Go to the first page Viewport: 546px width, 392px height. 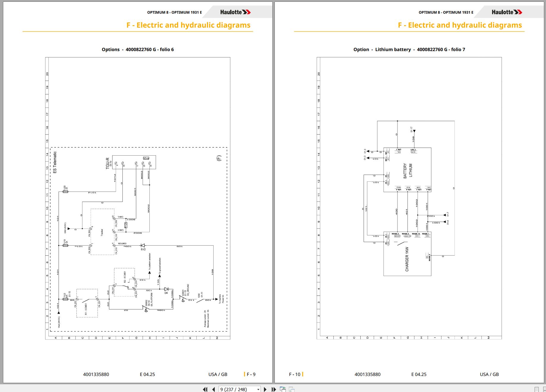click(205, 389)
